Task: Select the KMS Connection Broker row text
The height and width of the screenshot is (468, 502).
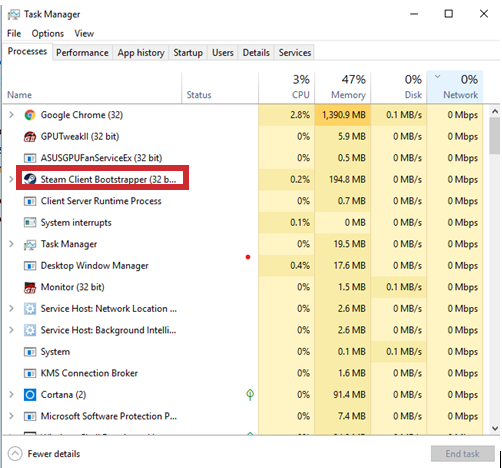Action: pyautogui.click(x=89, y=373)
